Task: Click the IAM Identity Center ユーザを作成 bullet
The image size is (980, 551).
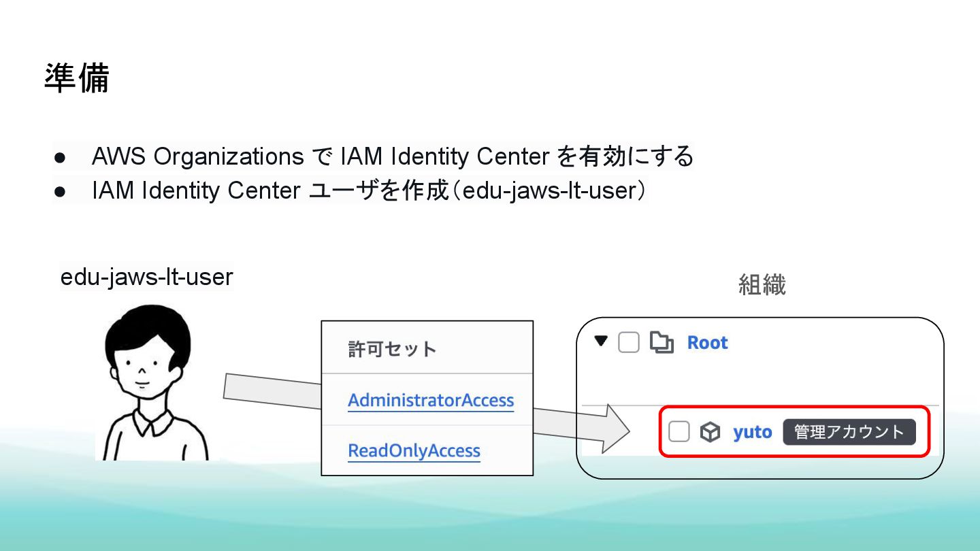Action: [x=368, y=190]
